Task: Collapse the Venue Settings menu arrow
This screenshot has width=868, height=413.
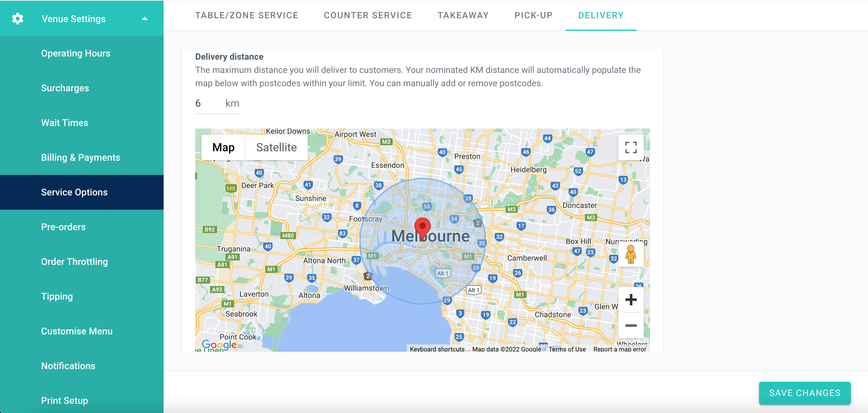Action: [x=145, y=19]
